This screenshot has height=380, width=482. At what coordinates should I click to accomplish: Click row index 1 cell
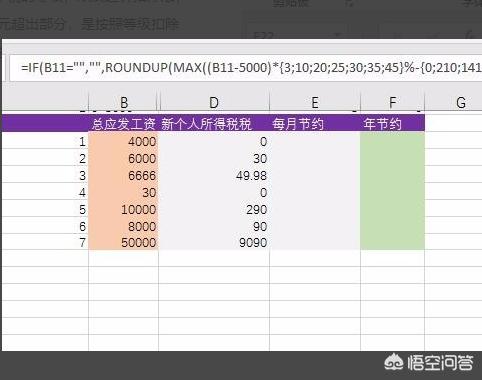(45, 141)
